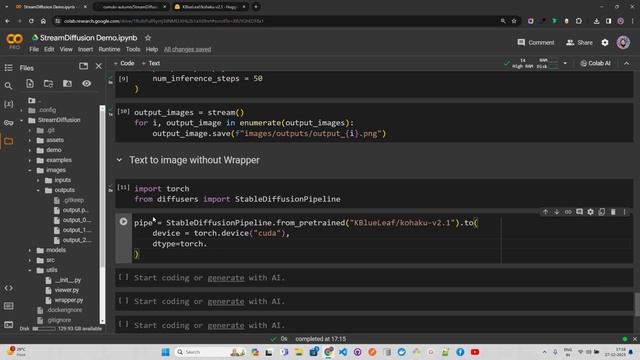Delete the selected cell via trash icon
640x360 pixels.
tap(613, 212)
